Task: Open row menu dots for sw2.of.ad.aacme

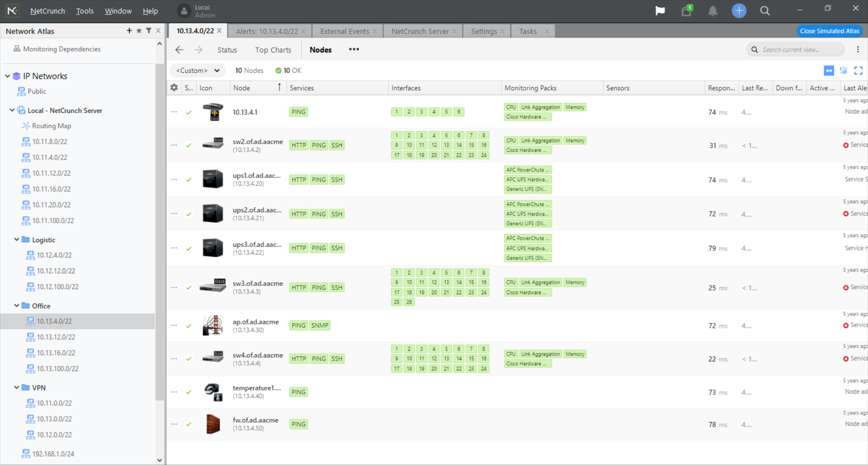Action: 174,145
